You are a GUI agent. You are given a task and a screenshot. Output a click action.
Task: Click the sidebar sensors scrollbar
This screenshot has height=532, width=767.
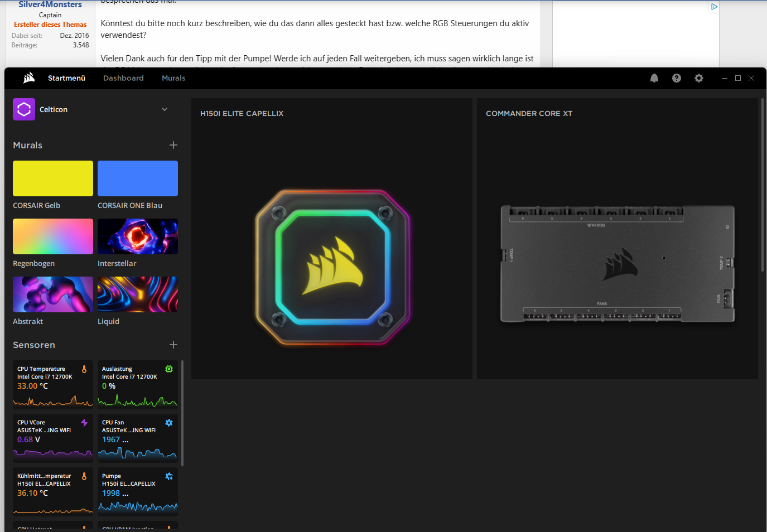[182, 413]
